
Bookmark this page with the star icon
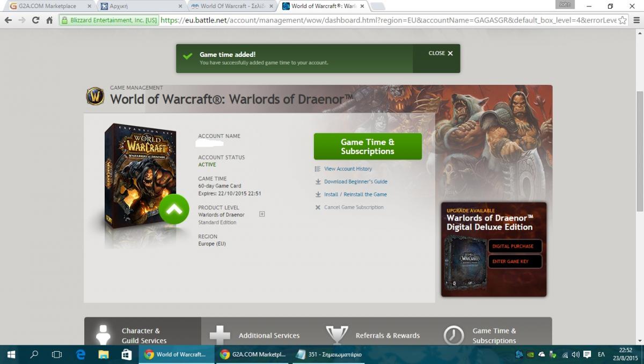[x=623, y=20]
